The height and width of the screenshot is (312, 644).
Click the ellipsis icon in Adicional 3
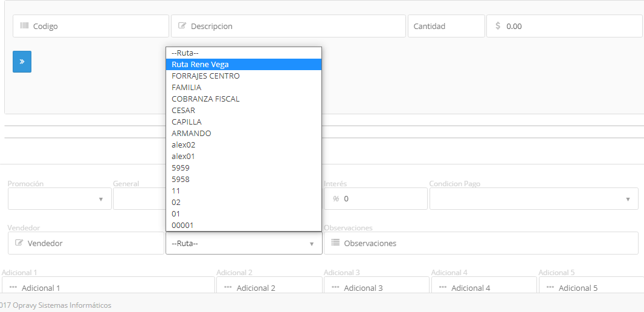[x=335, y=287]
